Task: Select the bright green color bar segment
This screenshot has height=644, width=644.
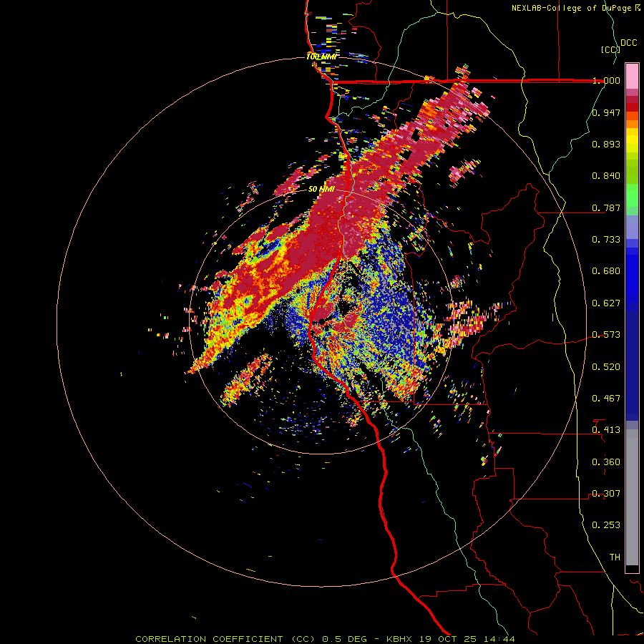Action: [x=632, y=195]
